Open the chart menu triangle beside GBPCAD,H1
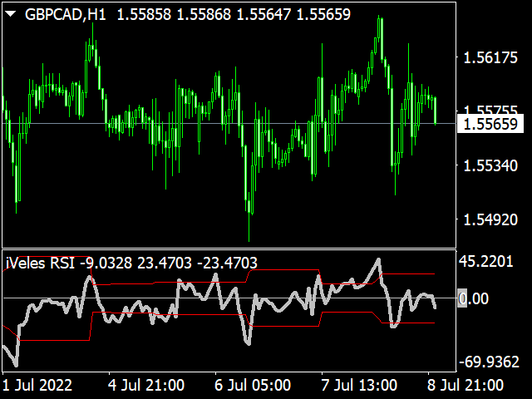This screenshot has height=399, width=532. [10, 14]
